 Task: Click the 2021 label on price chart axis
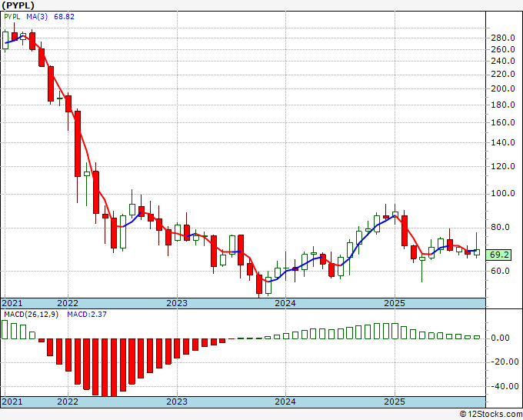click(12, 303)
